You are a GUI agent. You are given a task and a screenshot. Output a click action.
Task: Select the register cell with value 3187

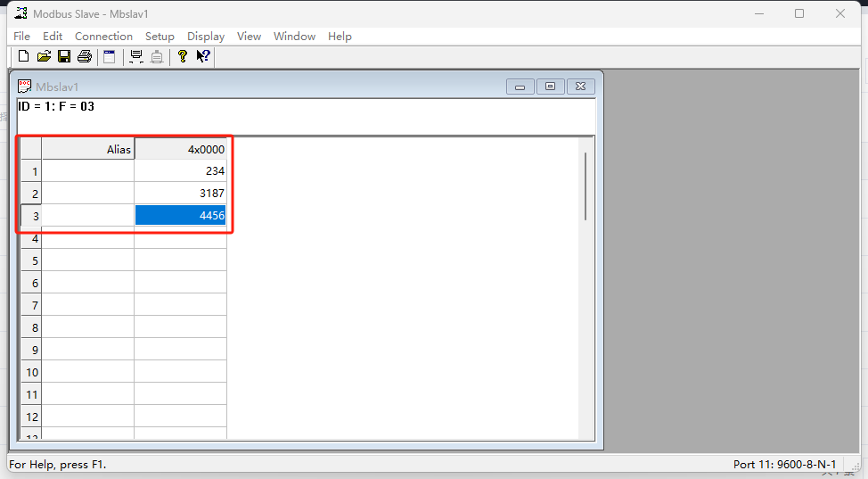[x=180, y=194]
